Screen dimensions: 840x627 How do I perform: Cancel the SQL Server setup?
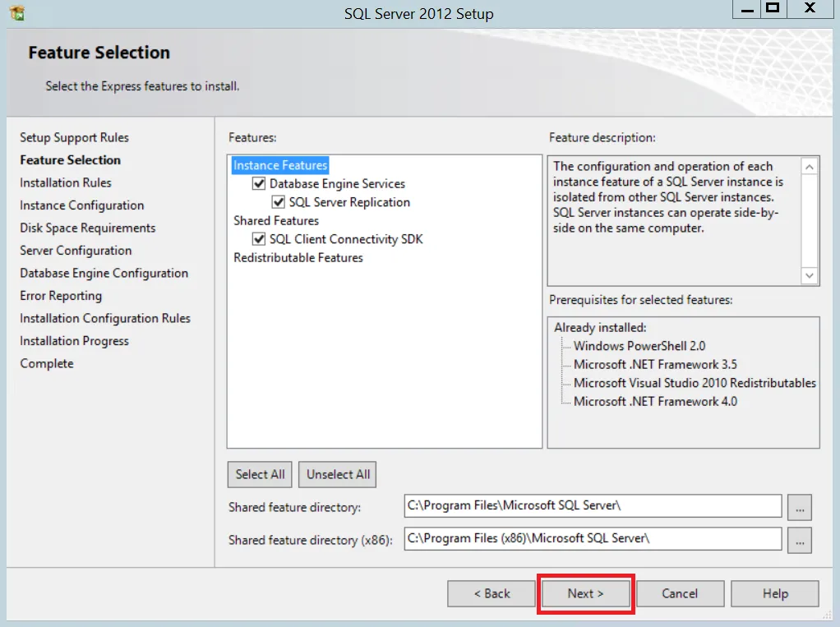point(680,593)
